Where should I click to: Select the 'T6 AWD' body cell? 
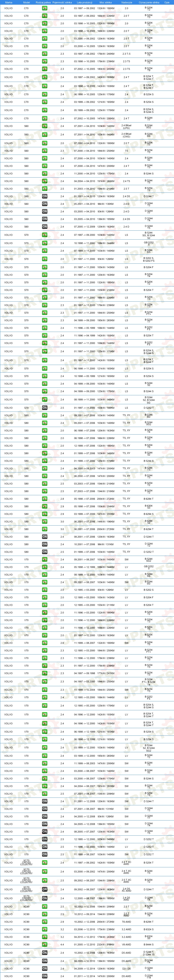(x=126, y=922)
